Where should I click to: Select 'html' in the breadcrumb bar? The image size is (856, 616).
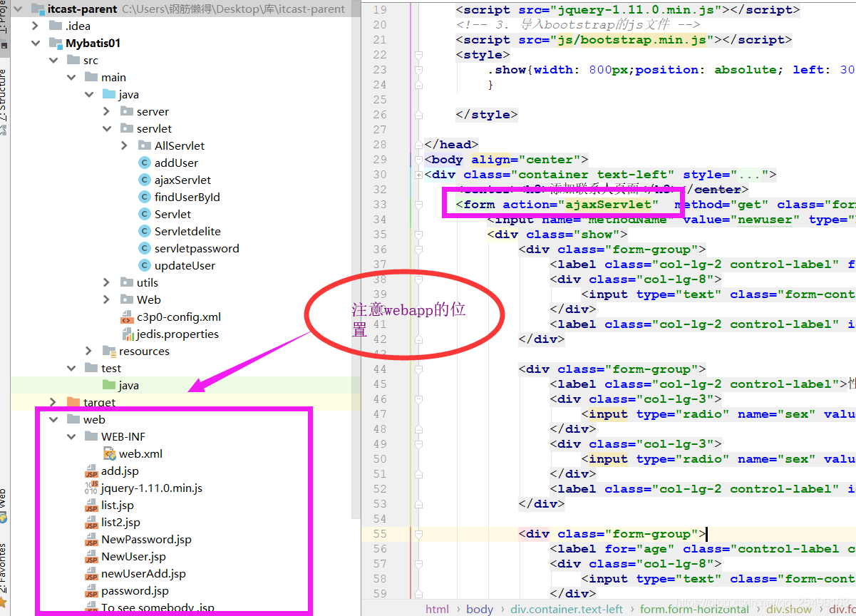pyautogui.click(x=437, y=609)
